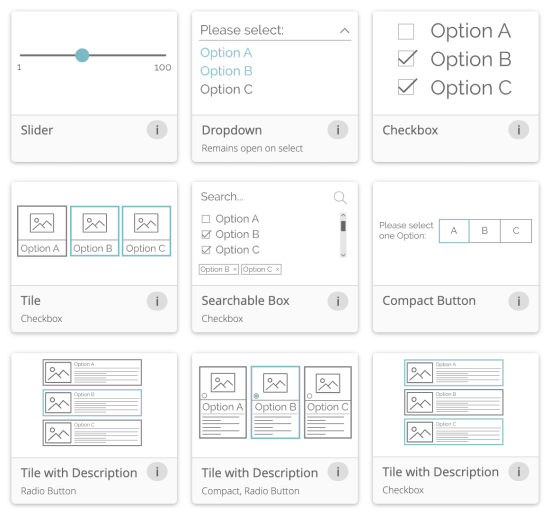The image size is (550, 517).
Task: Show info for the Checkbox card
Action: [518, 130]
